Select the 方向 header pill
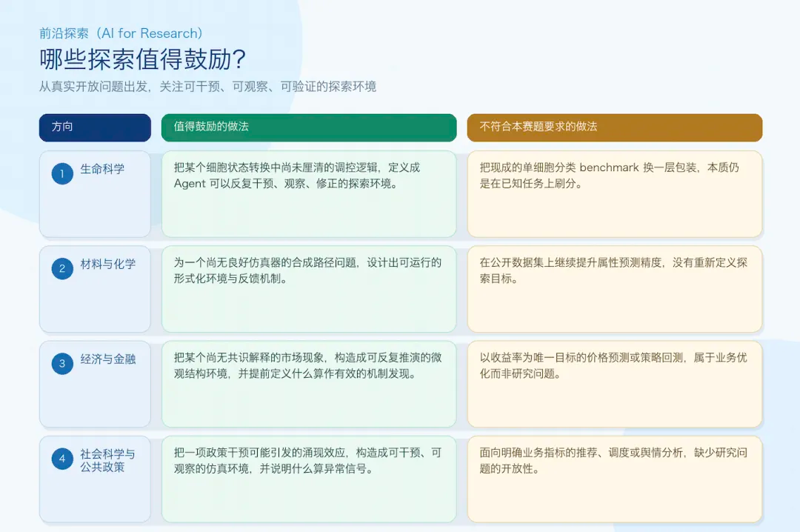Viewport: 800px width, 532px height. pos(95,127)
